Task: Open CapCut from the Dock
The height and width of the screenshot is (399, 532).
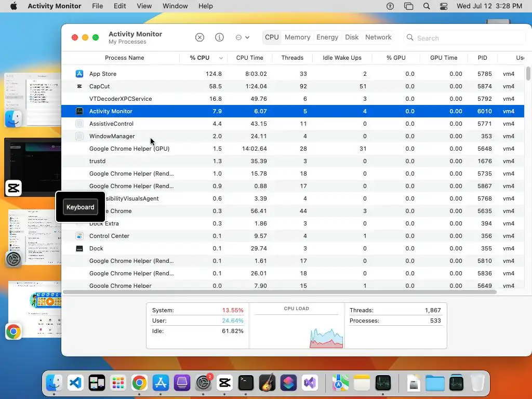Action: 224,383
